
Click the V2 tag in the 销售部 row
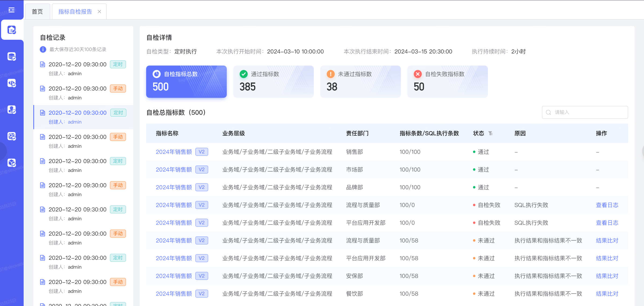[202, 152]
